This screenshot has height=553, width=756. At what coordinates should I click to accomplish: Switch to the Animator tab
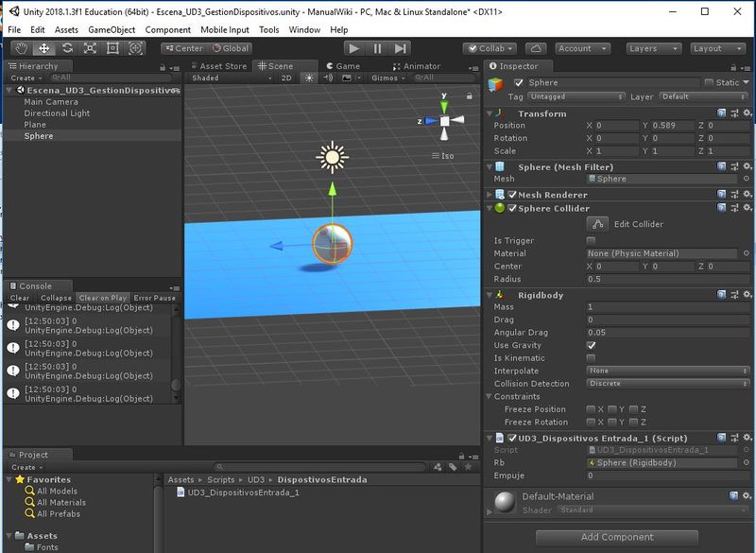[x=417, y=66]
